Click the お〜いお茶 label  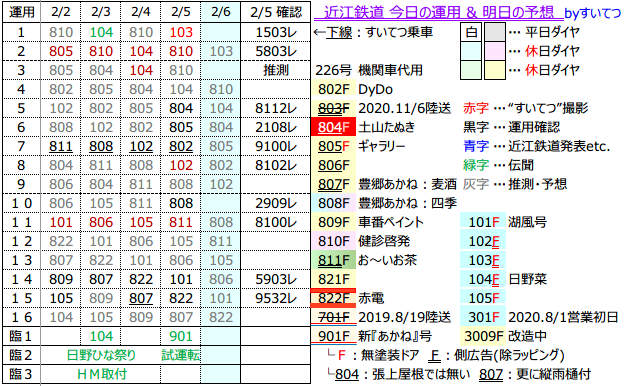[387, 260]
